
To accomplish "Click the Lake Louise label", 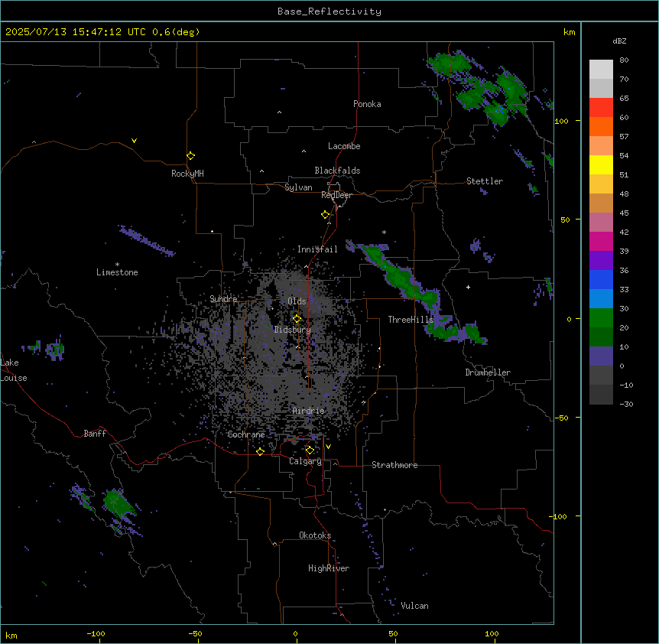I will point(14,370).
